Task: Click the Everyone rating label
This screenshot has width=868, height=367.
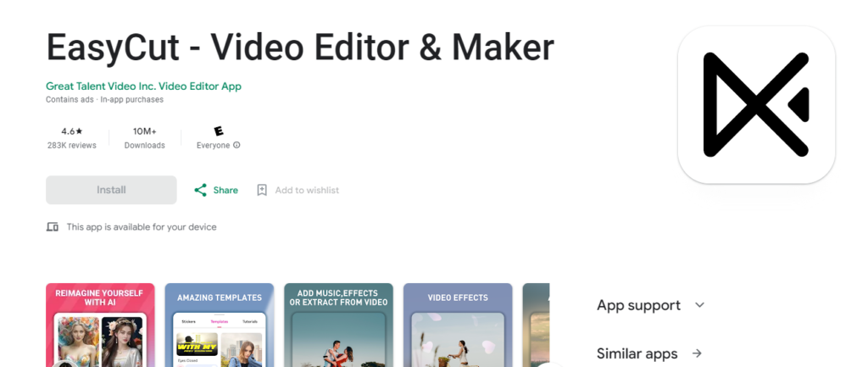Action: point(213,145)
